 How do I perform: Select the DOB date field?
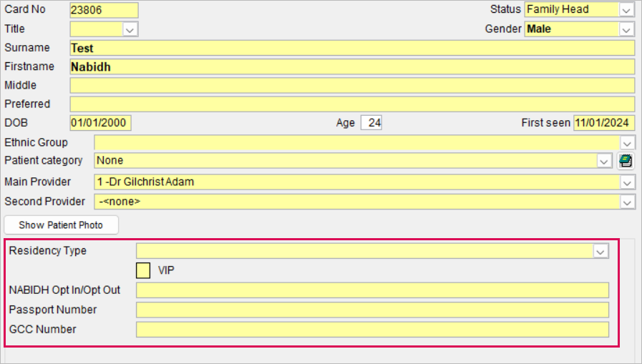[100, 123]
